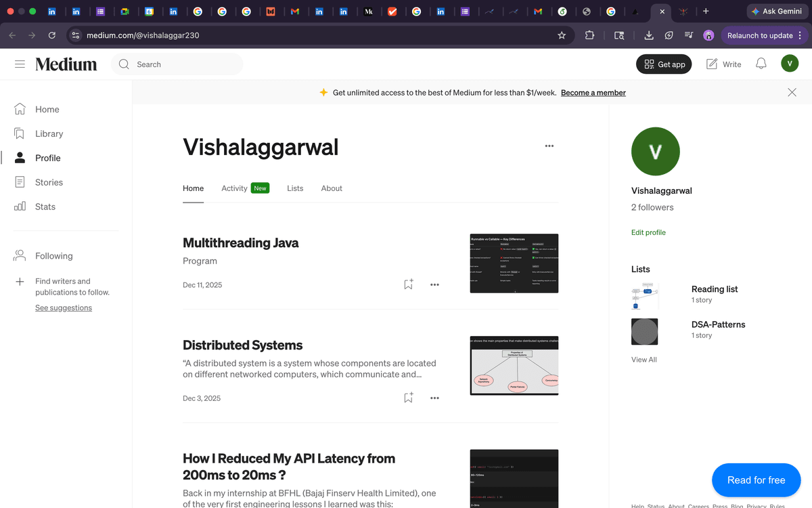Open the profile more-options ellipsis
The image size is (812, 508).
549,146
